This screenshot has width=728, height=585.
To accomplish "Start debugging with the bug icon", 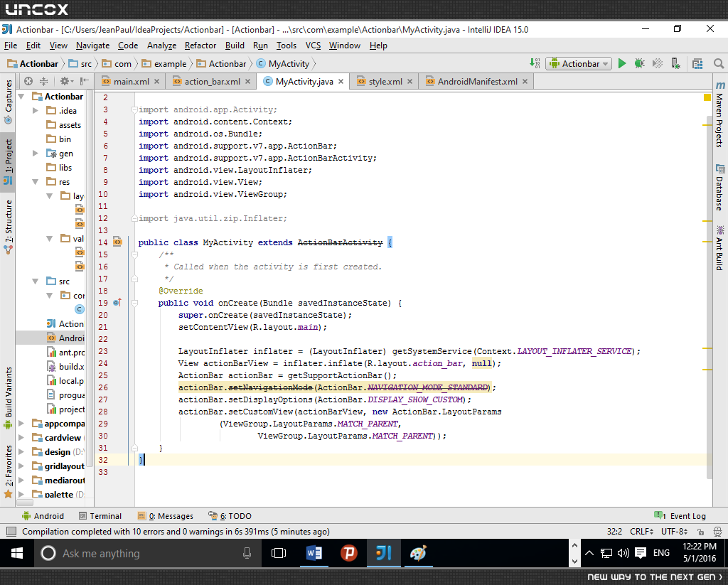I will 640,63.
